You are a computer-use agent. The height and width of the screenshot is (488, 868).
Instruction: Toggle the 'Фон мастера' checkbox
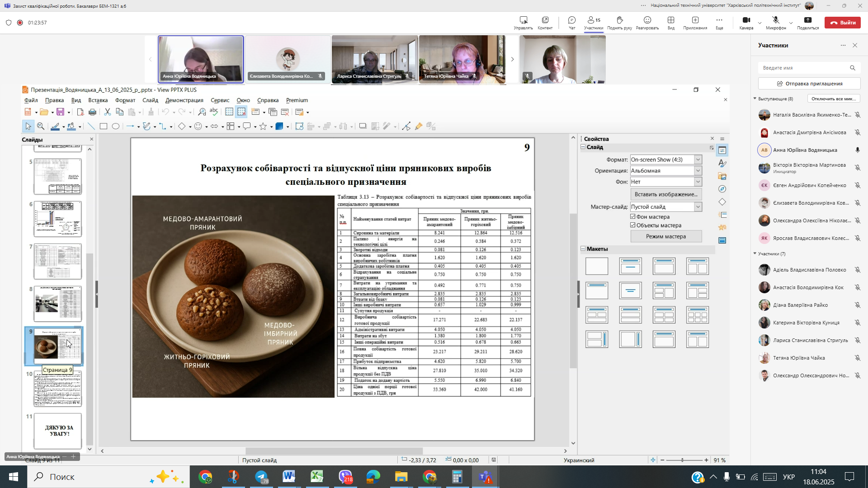[633, 217]
